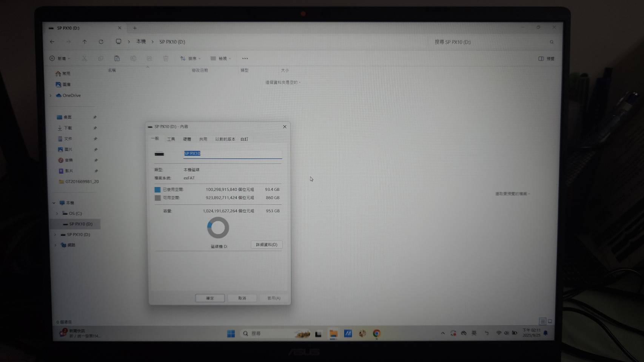Open the 下載 (Downloads) quick access folder
Viewport: 644px width, 362px height.
coord(68,128)
